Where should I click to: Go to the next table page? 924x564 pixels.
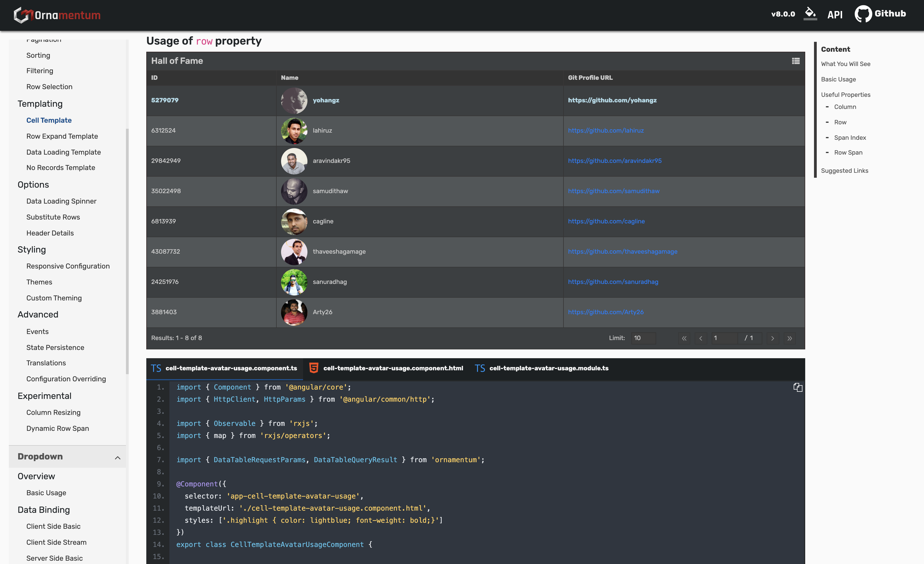click(772, 338)
